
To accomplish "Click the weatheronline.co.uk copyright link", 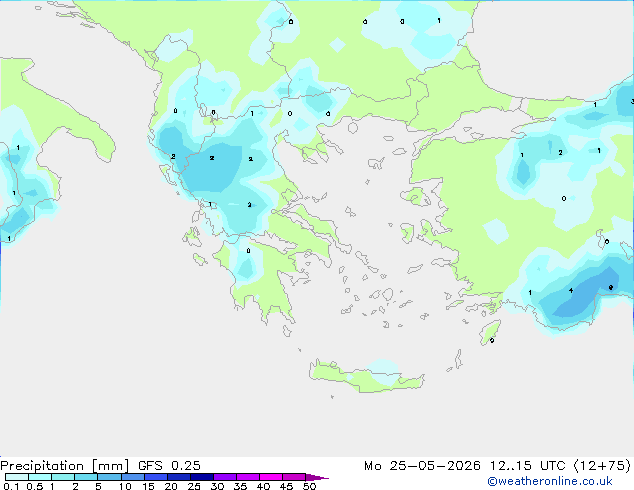I will (550, 481).
